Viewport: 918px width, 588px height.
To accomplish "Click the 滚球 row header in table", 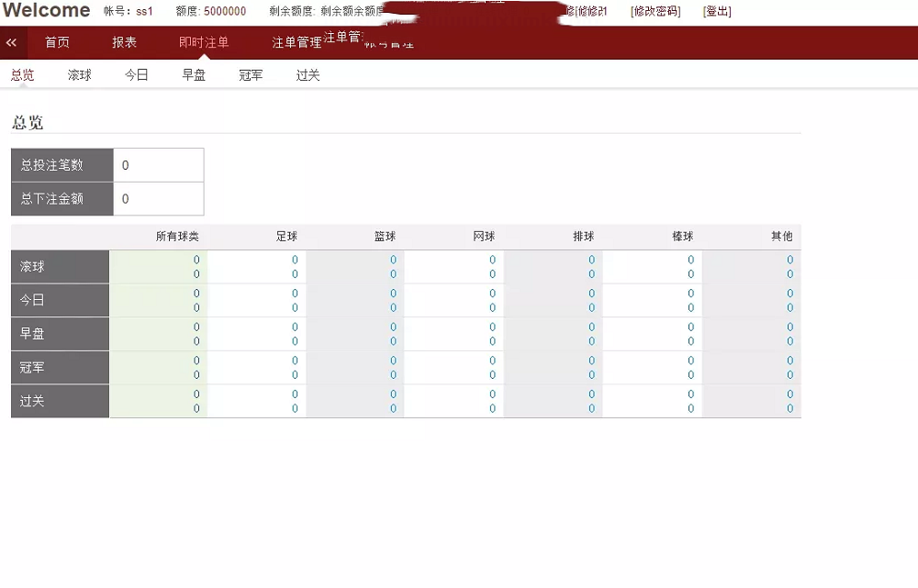I will click(60, 267).
